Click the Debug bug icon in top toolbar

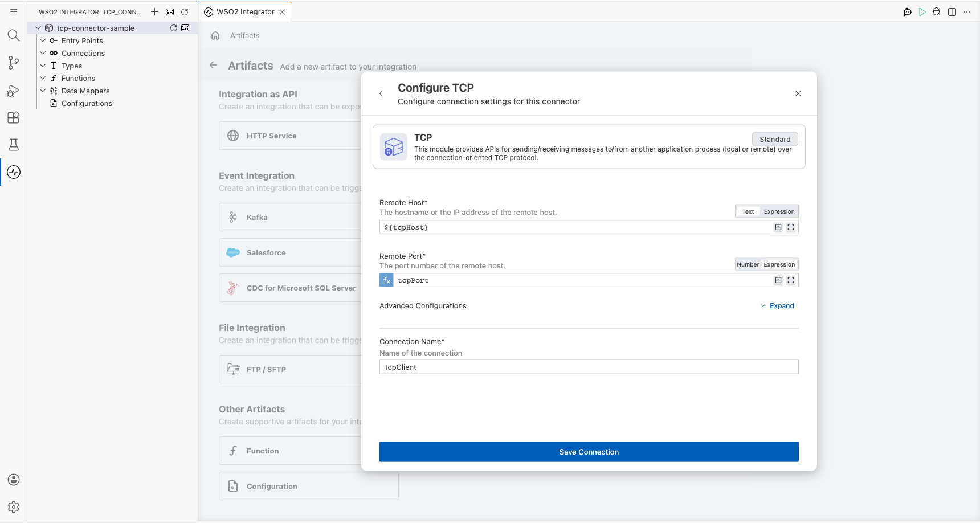tap(937, 11)
